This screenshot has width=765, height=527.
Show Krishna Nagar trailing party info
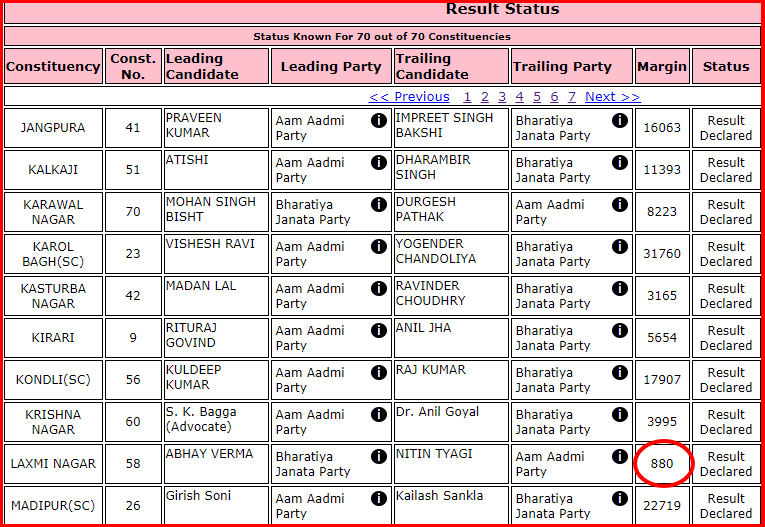620,414
